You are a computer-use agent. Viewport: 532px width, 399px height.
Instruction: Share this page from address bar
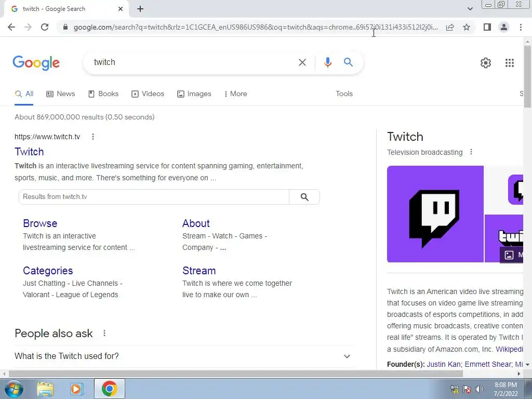(450, 27)
